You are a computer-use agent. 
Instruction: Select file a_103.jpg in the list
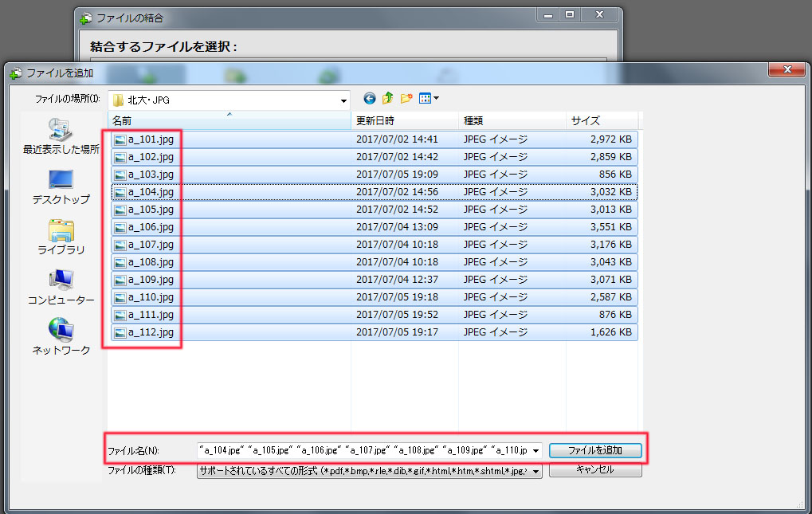pyautogui.click(x=151, y=175)
